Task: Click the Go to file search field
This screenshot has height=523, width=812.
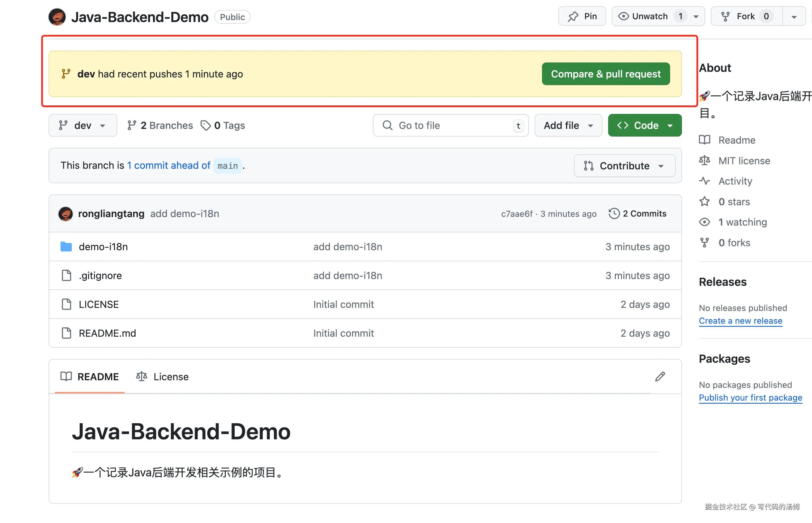Action: [x=450, y=125]
